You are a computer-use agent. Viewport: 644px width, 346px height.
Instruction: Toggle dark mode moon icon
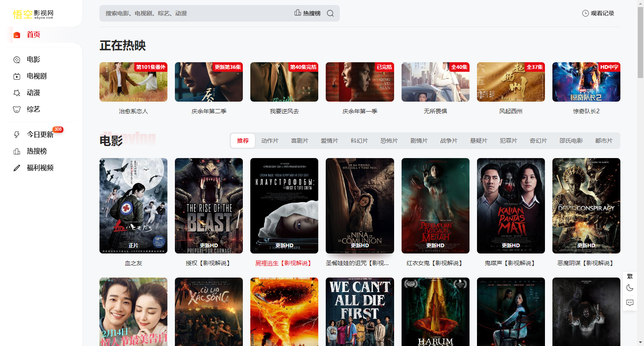[630, 288]
